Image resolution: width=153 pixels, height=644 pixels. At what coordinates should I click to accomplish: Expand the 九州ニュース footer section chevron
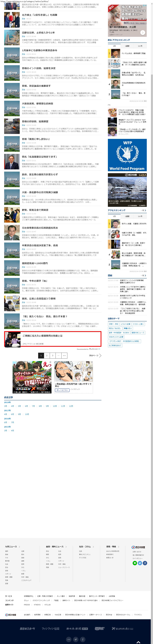pyautogui.click(x=19, y=547)
